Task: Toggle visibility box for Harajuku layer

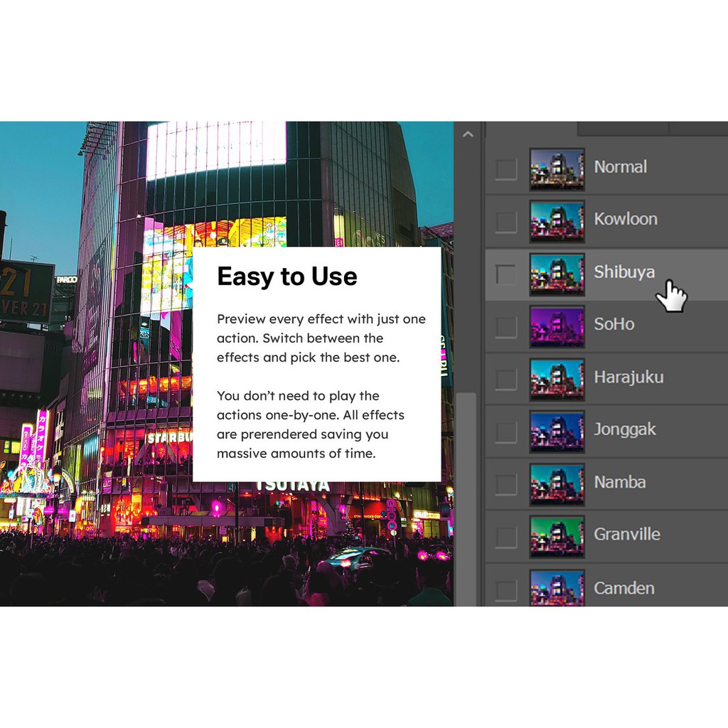Action: [506, 380]
